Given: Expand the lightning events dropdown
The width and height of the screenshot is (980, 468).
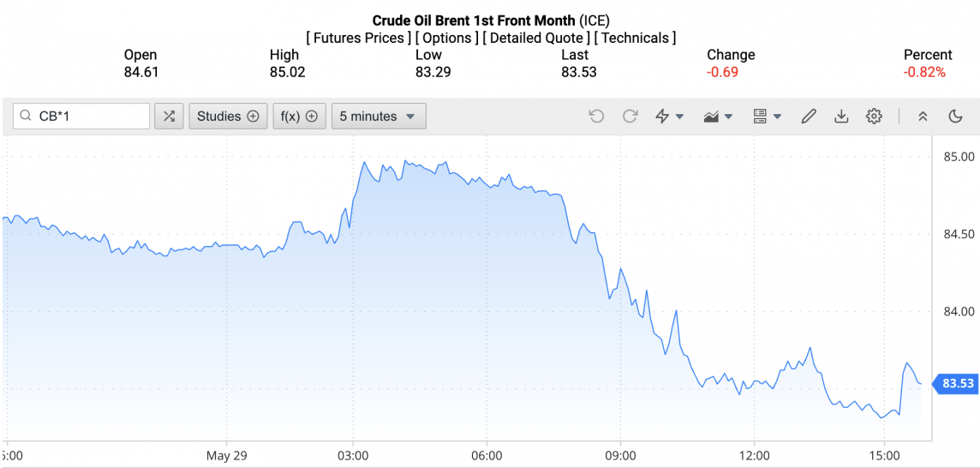Looking at the screenshot, I should 669,117.
